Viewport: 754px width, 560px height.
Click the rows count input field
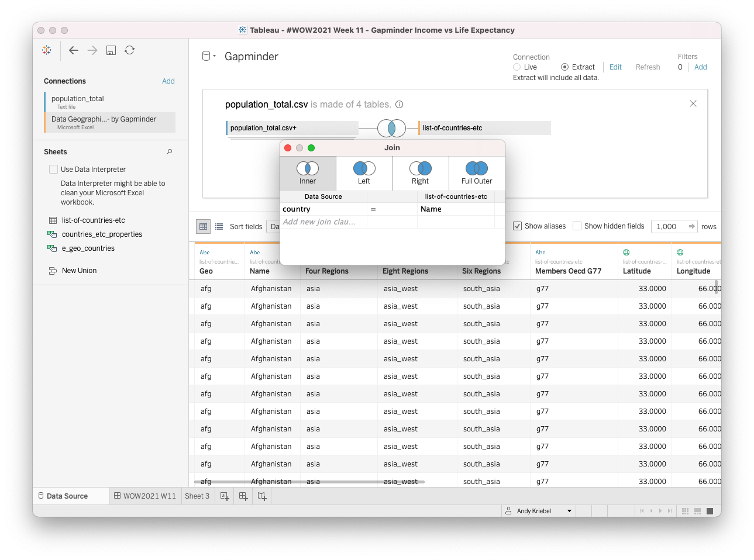[669, 227]
